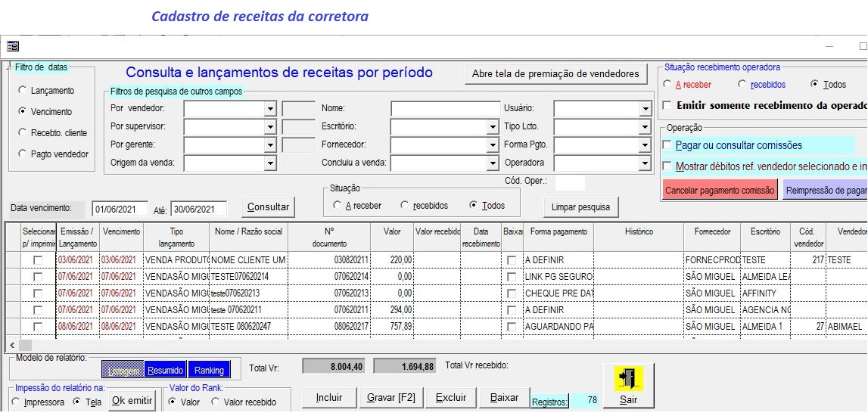
Task: Open premiação de vendedores screen
Action: (x=555, y=74)
